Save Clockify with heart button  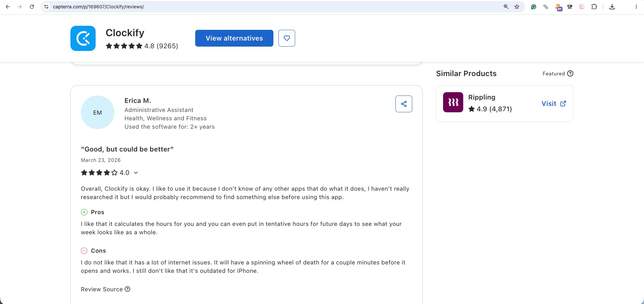click(287, 38)
